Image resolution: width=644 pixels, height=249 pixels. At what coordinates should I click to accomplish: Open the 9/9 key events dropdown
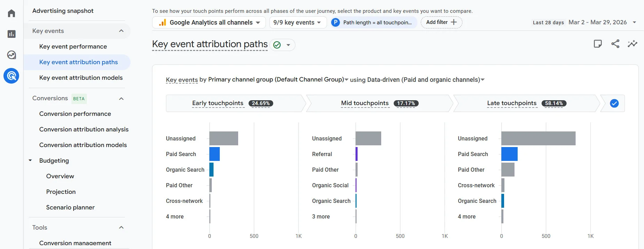click(x=298, y=23)
